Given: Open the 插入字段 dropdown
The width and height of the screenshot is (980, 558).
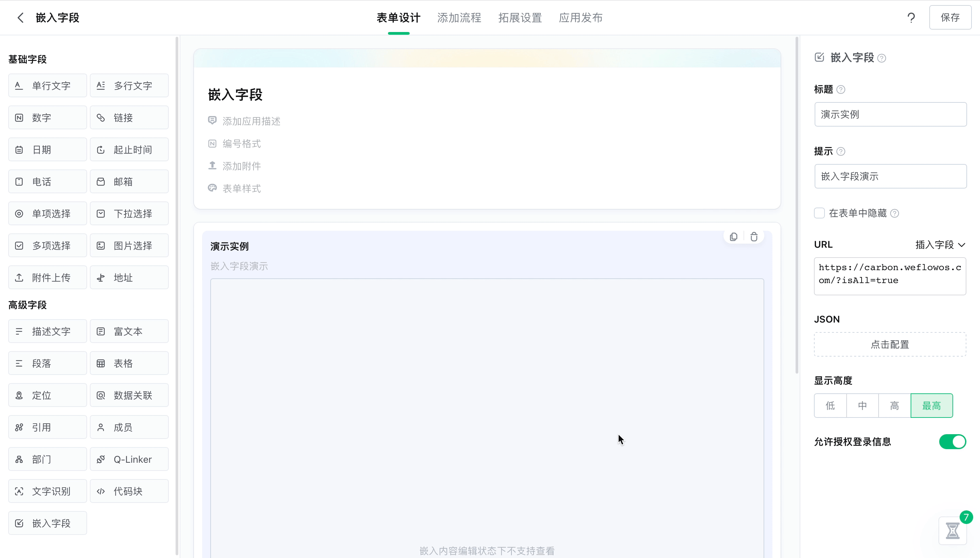Looking at the screenshot, I should [x=940, y=245].
